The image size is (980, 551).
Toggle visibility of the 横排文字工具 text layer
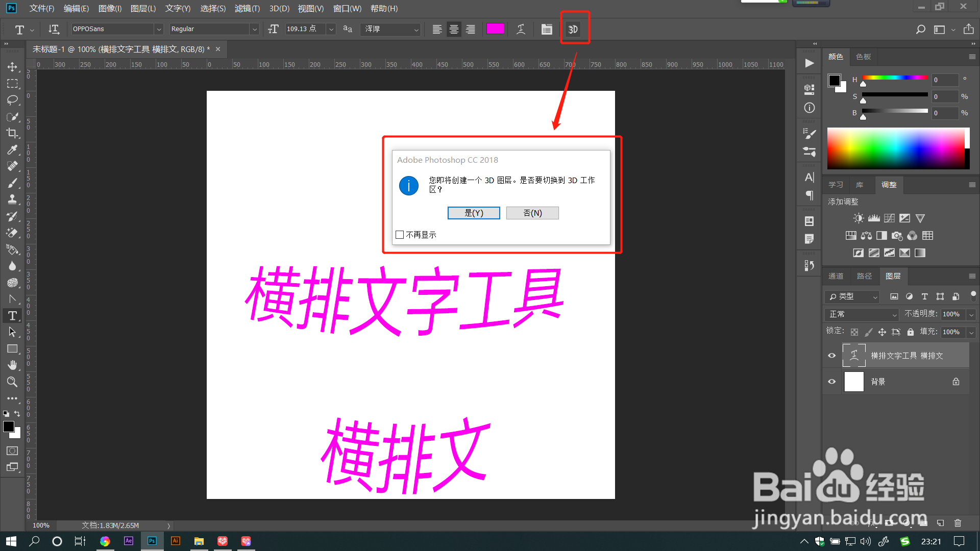pyautogui.click(x=832, y=356)
